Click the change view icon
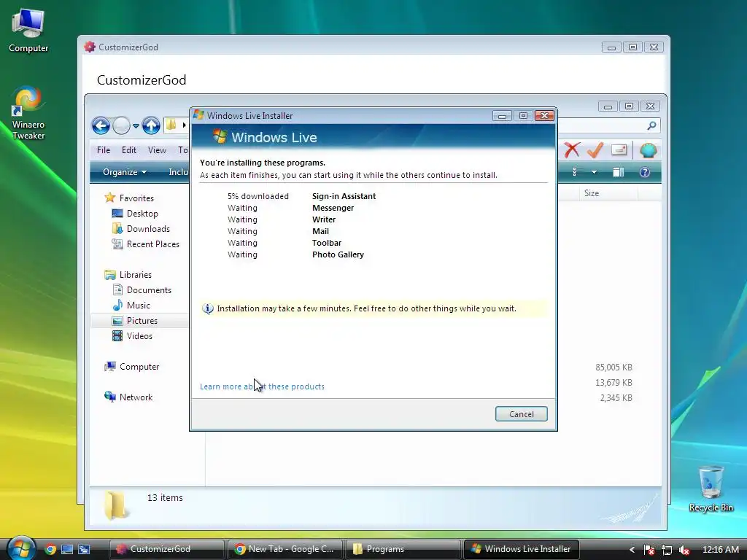 (575, 172)
